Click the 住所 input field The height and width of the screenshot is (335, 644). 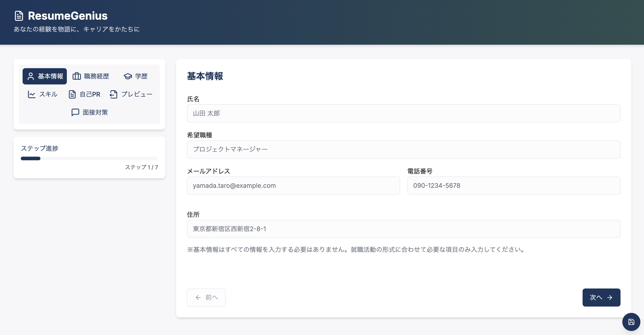click(x=404, y=229)
